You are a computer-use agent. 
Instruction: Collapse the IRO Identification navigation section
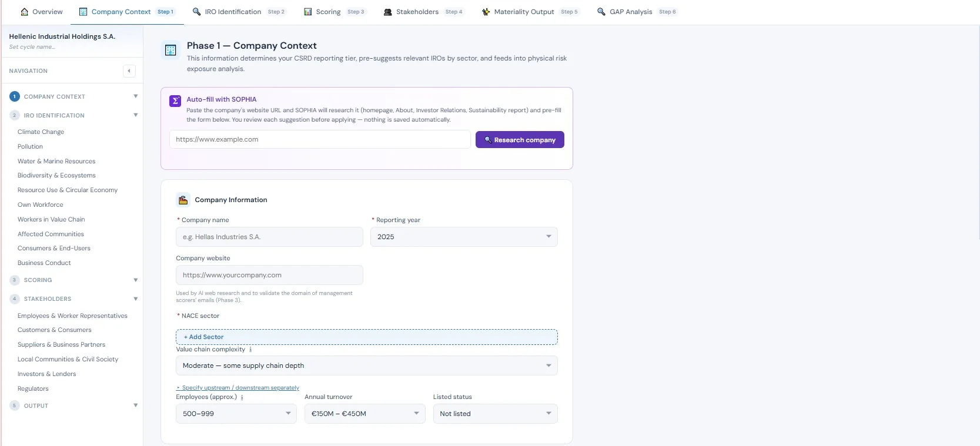point(136,115)
